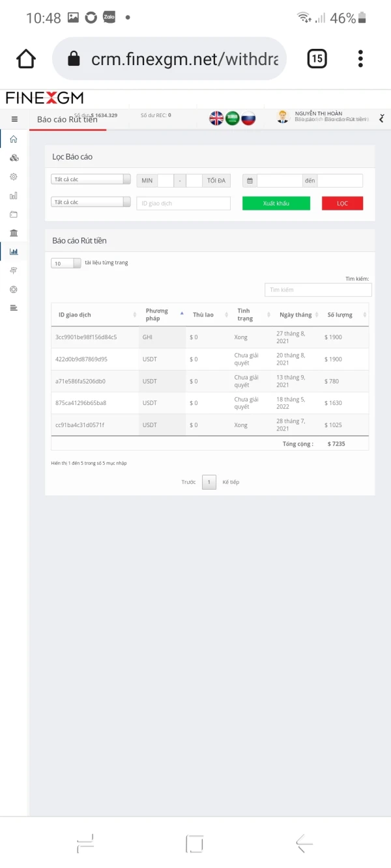Image resolution: width=391 pixels, height=868 pixels.
Task: Open browser three-dot overflow menu
Action: click(360, 59)
